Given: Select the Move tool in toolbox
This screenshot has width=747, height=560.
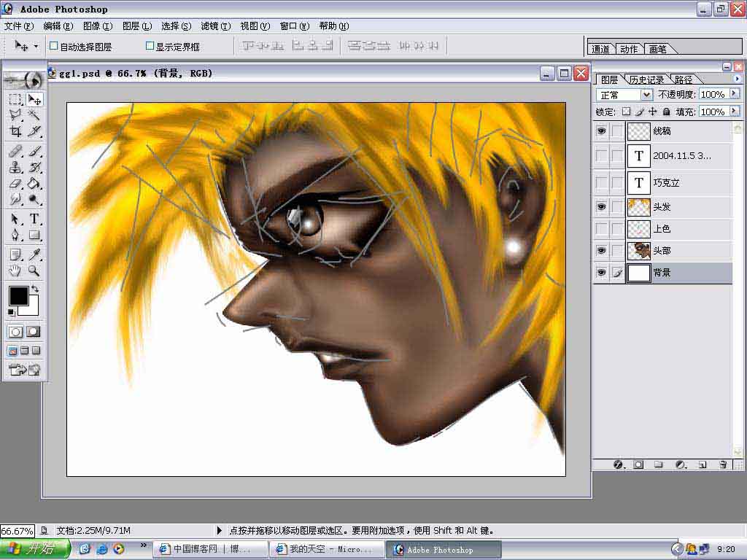Looking at the screenshot, I should (34, 99).
